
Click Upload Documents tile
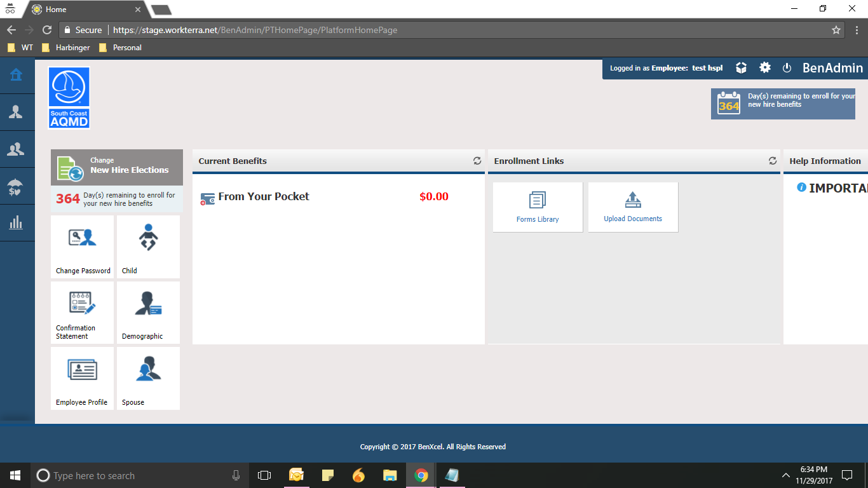click(633, 207)
